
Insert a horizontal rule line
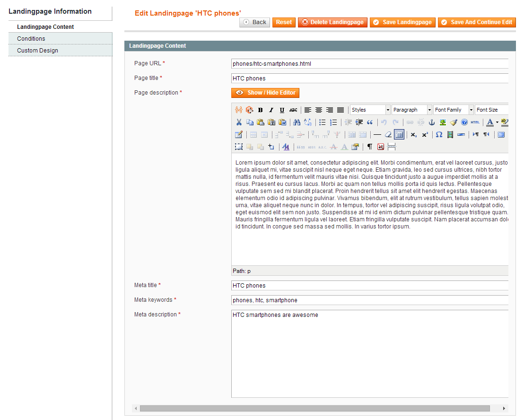coord(377,135)
